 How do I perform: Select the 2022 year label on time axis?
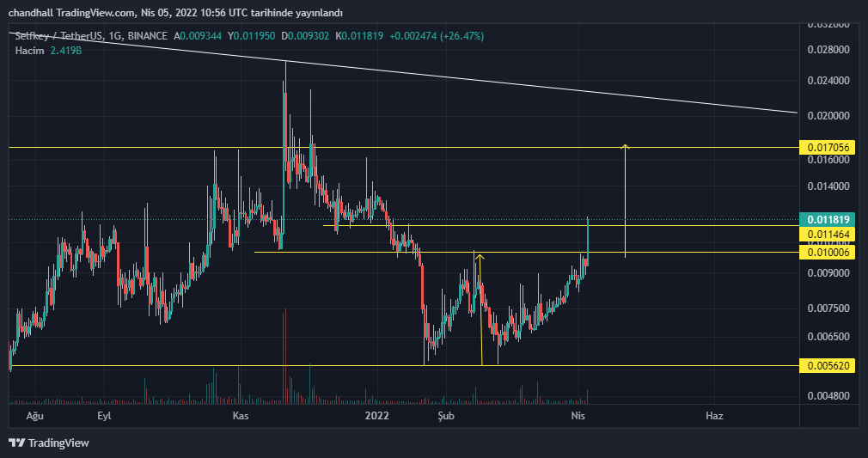[x=376, y=416]
